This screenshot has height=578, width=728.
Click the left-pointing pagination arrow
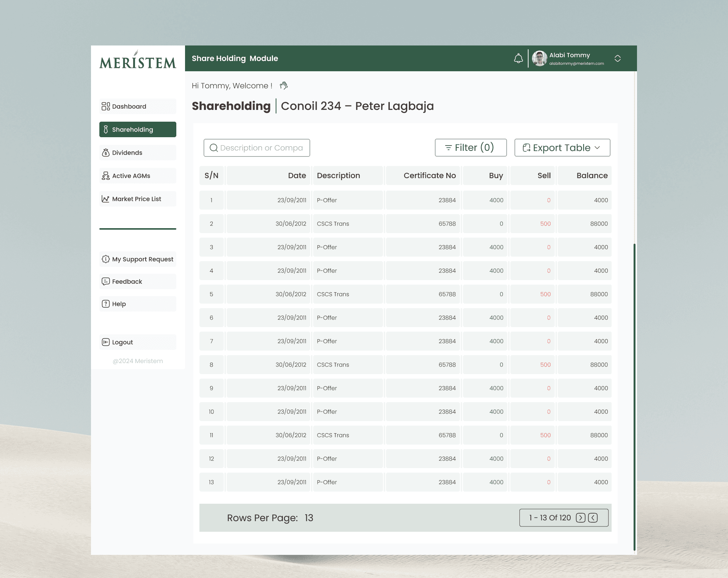coord(593,518)
